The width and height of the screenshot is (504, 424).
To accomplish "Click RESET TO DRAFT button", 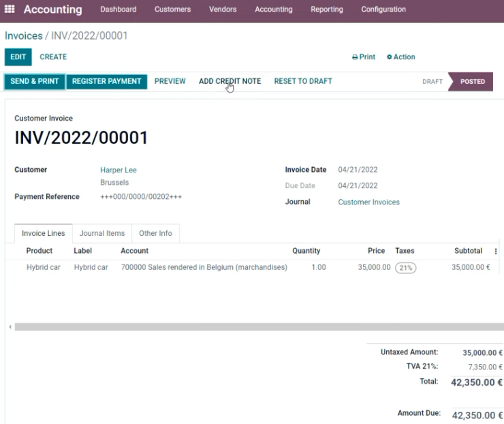I will [303, 81].
